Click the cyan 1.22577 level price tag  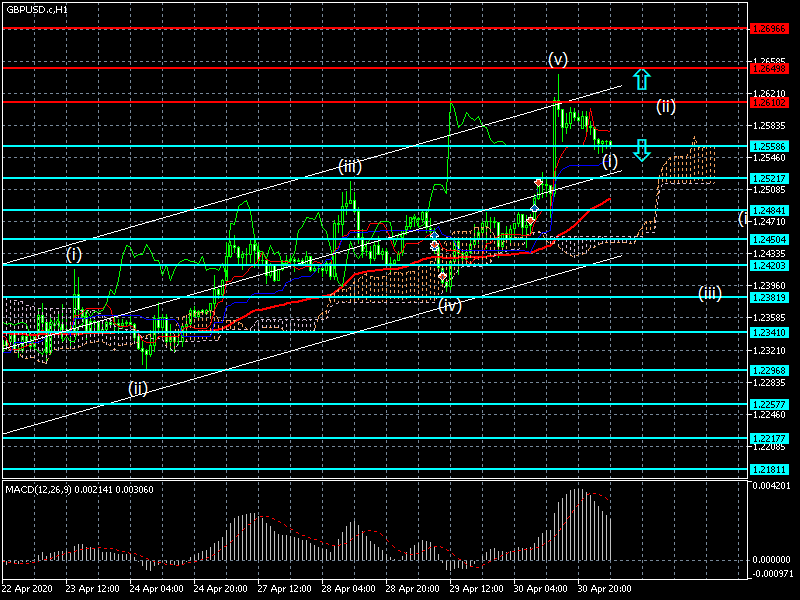pos(769,405)
